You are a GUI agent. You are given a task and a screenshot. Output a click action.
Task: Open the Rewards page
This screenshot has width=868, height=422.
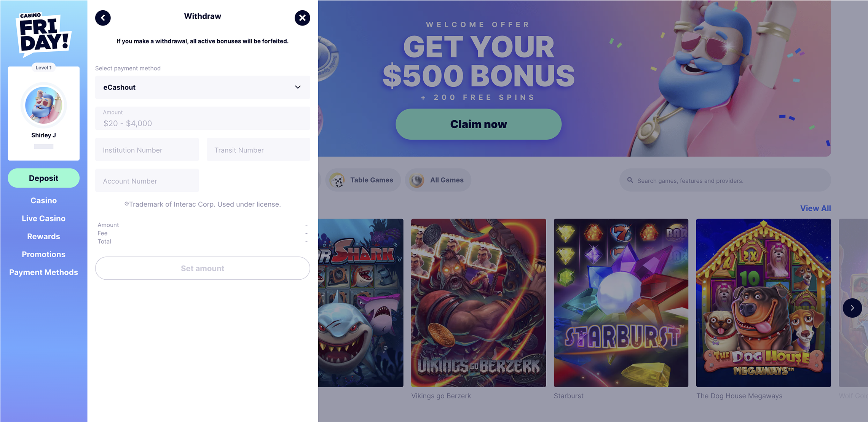pyautogui.click(x=44, y=236)
